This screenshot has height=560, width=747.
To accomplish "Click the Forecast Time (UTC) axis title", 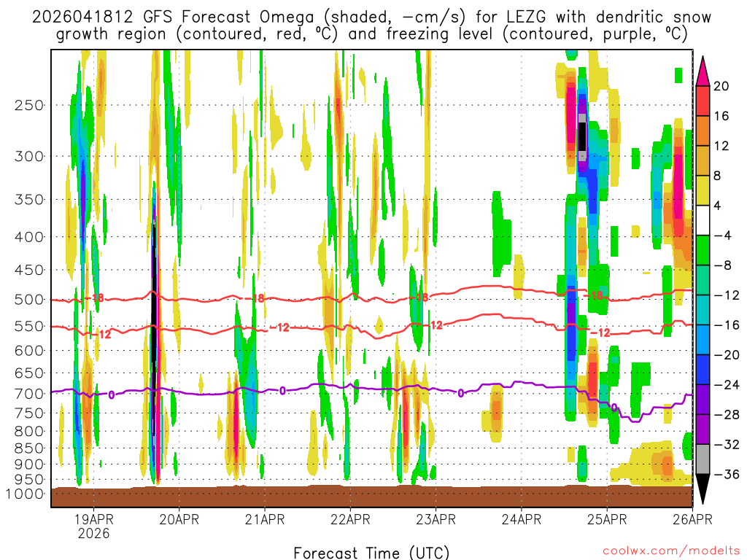I will 371,553.
